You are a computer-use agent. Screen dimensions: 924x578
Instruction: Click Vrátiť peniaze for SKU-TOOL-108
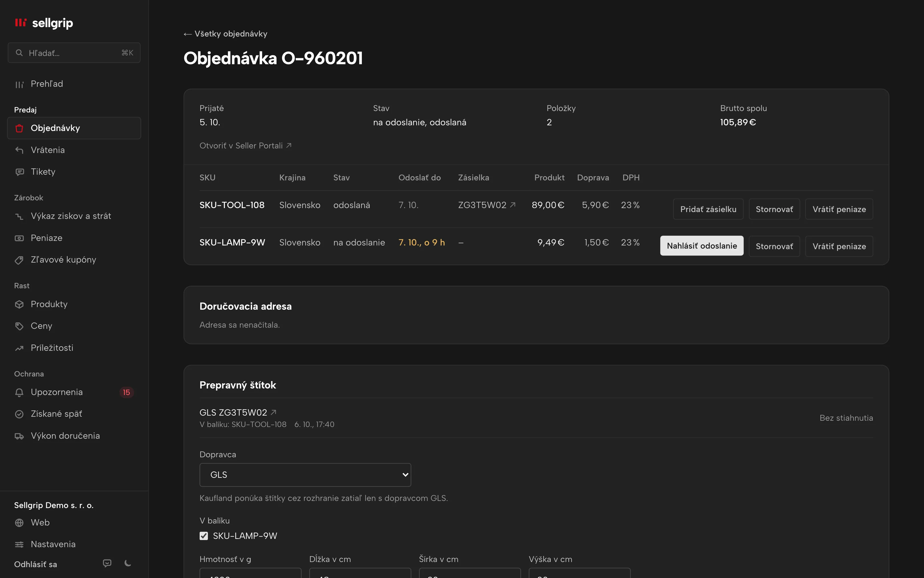[839, 209]
